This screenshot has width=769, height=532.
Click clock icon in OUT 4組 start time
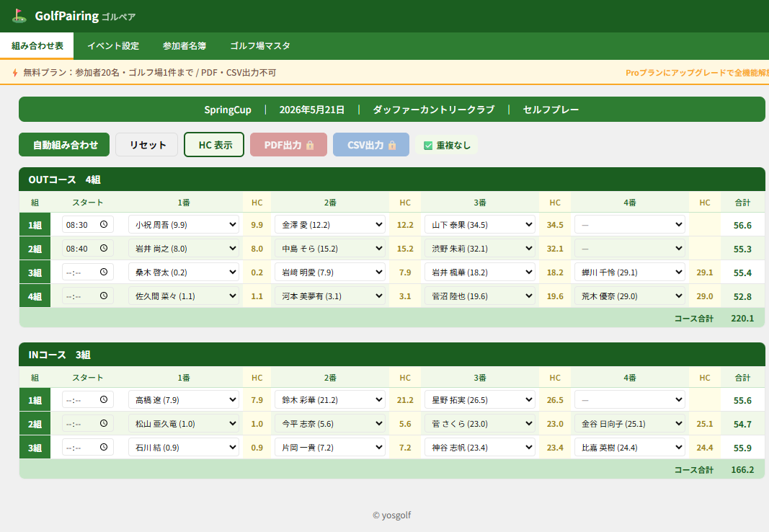(104, 296)
